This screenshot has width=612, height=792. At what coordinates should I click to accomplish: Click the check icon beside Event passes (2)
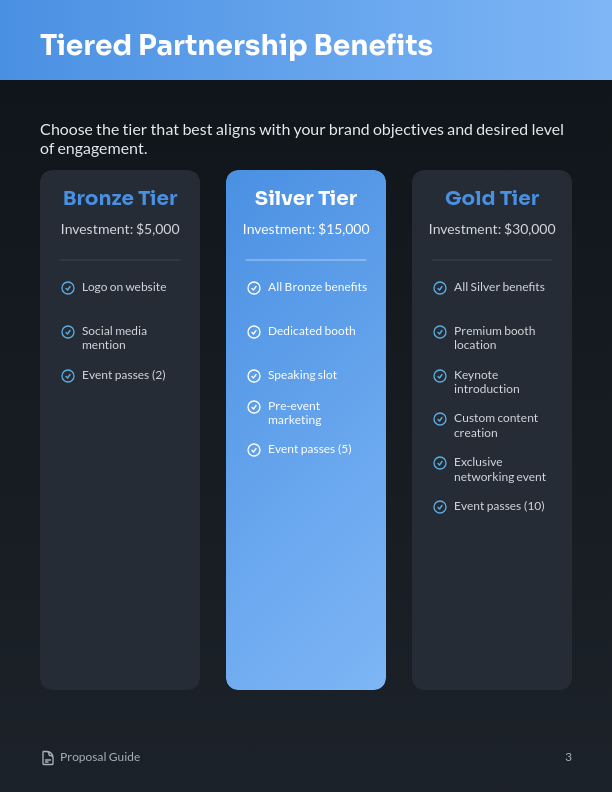[68, 376]
